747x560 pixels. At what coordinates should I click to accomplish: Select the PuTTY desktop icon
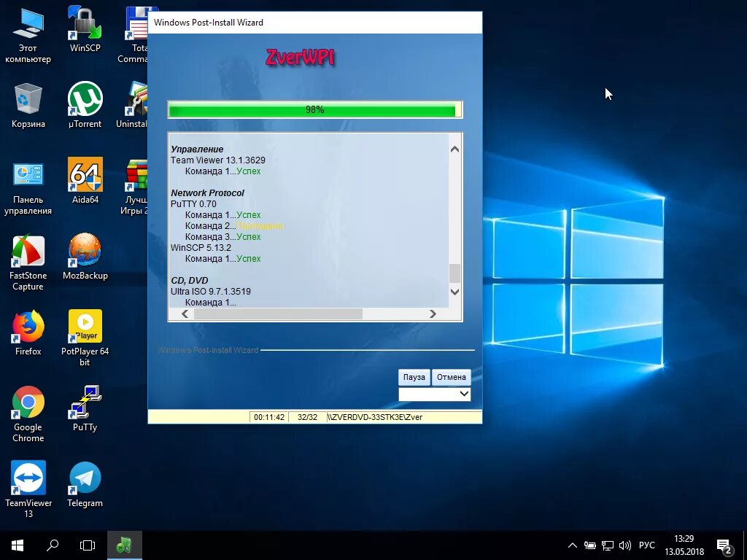85,408
